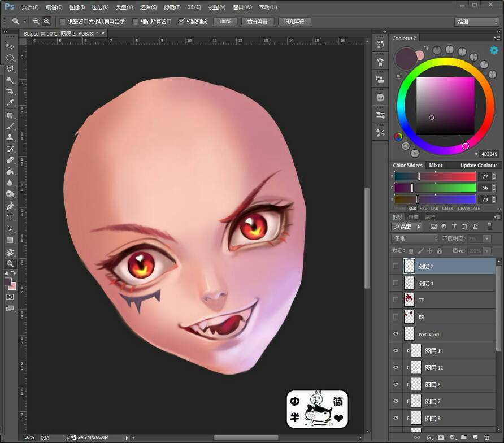Open the 窗口(W) menu
This screenshot has width=504, height=443.
tap(242, 7)
